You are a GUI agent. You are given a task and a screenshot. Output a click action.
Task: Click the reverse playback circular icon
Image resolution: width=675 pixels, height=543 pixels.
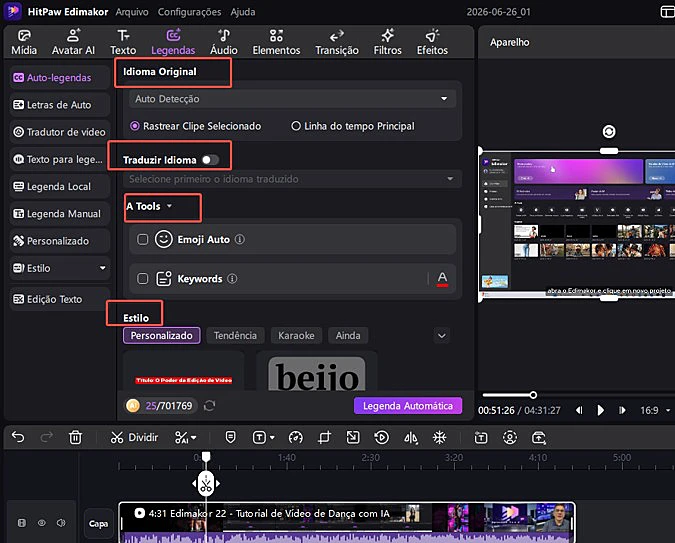click(381, 438)
